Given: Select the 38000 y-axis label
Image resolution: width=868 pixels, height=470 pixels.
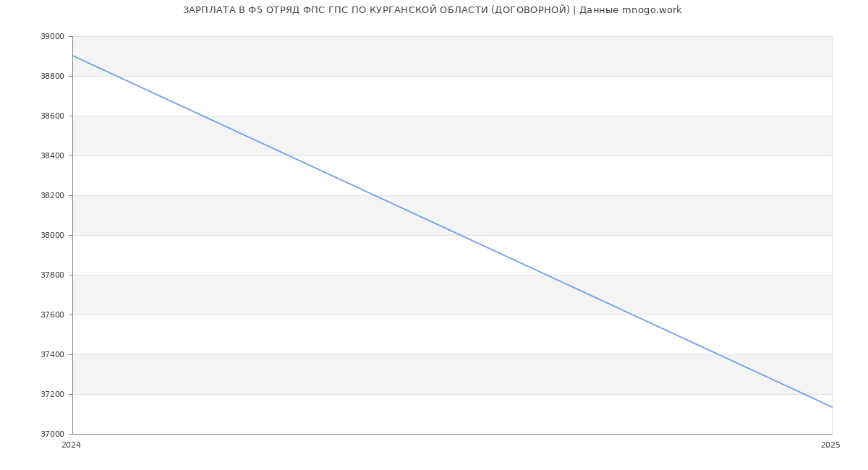Looking at the screenshot, I should (x=52, y=236).
